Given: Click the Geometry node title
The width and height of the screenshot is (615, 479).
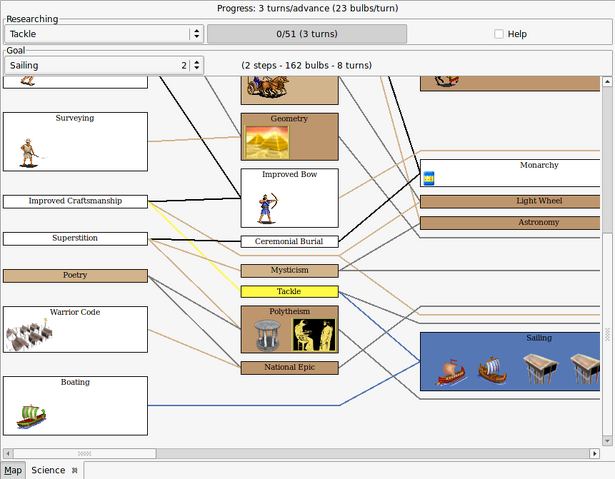Looking at the screenshot, I should pyautogui.click(x=289, y=118).
